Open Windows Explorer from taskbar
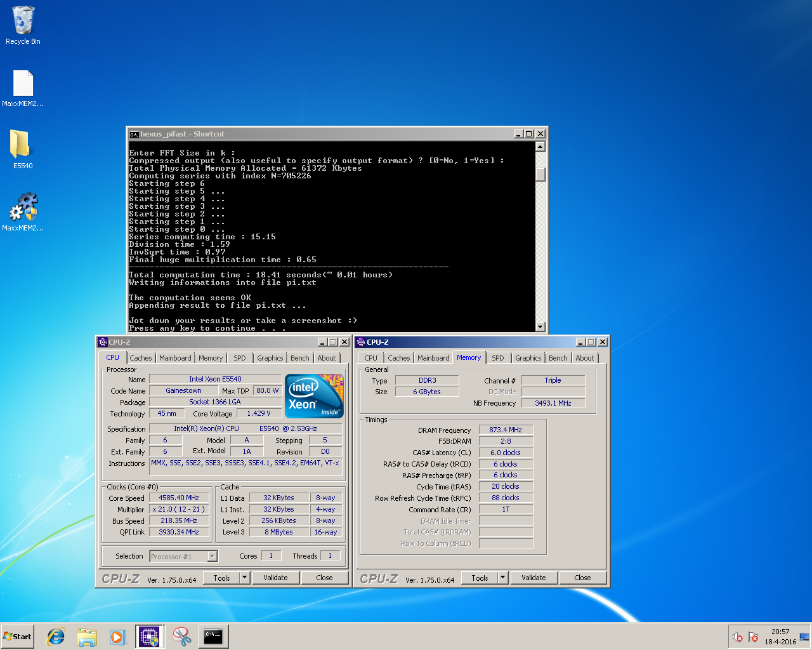Image resolution: width=812 pixels, height=650 pixels. click(x=87, y=637)
